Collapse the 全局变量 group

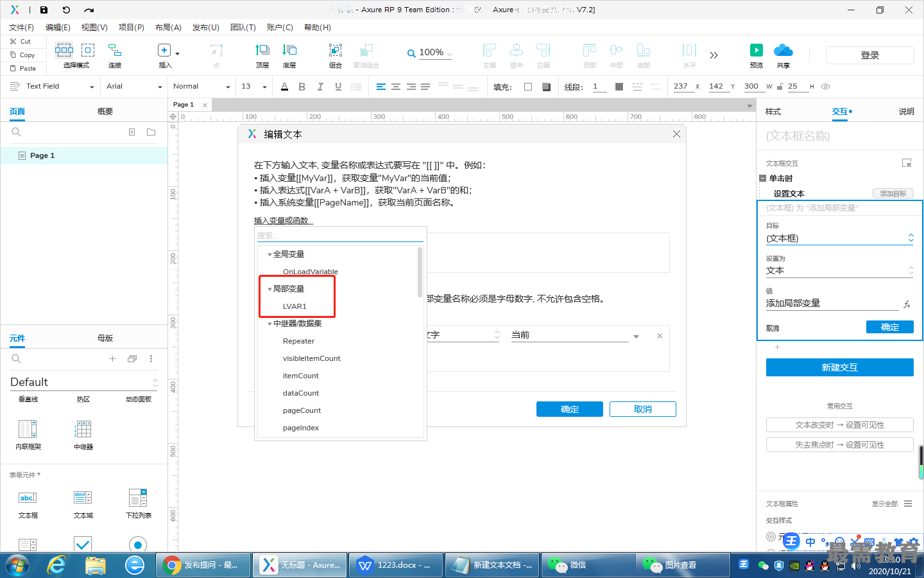coord(269,254)
